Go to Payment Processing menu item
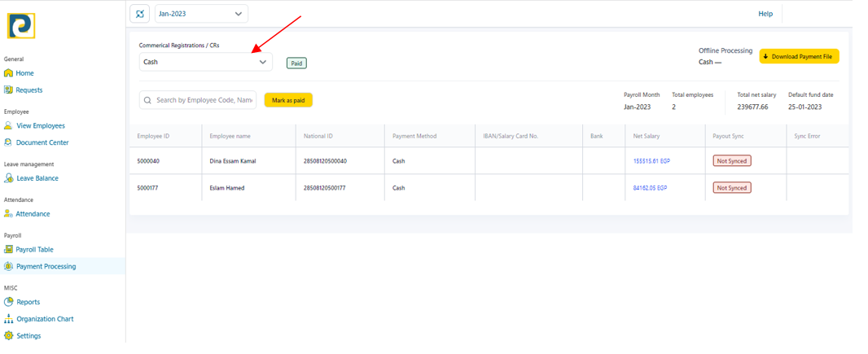The image size is (868, 354). [x=46, y=266]
